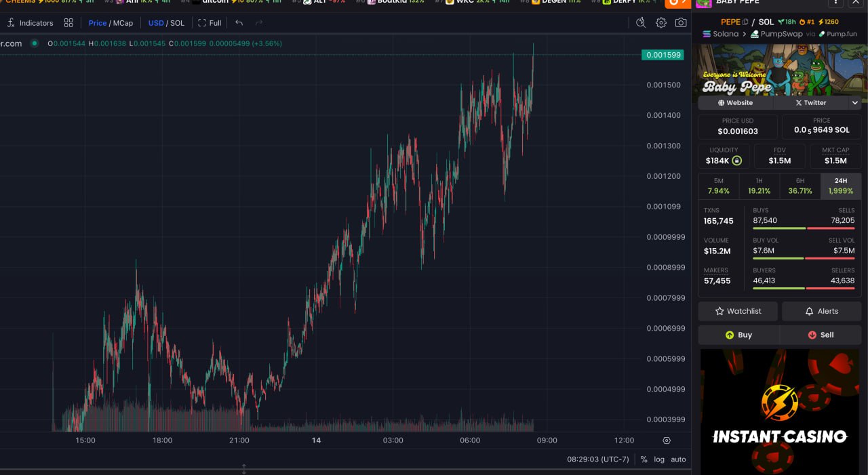Click the chart pane resize handle arrow
This screenshot has width=868, height=475.
tap(244, 469)
